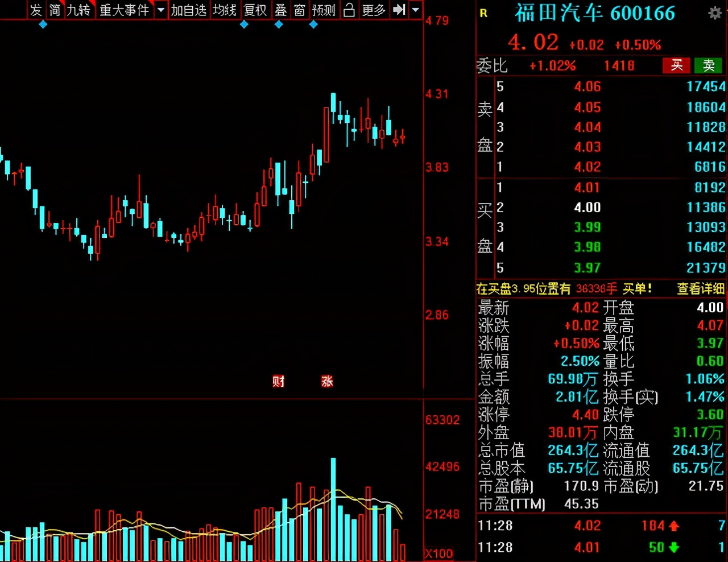The height and width of the screenshot is (562, 728).
Task: Click the tallest cyan volume bar
Action: (x=333, y=510)
